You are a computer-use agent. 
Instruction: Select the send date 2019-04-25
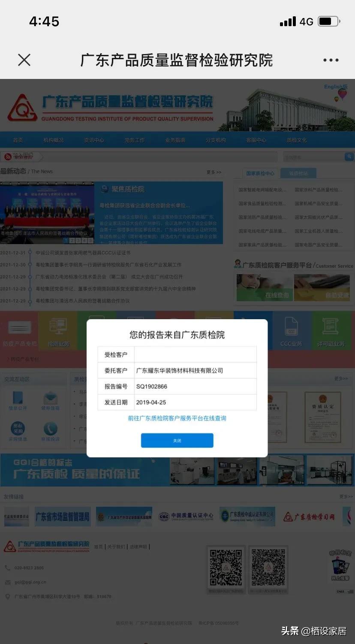coord(151,402)
